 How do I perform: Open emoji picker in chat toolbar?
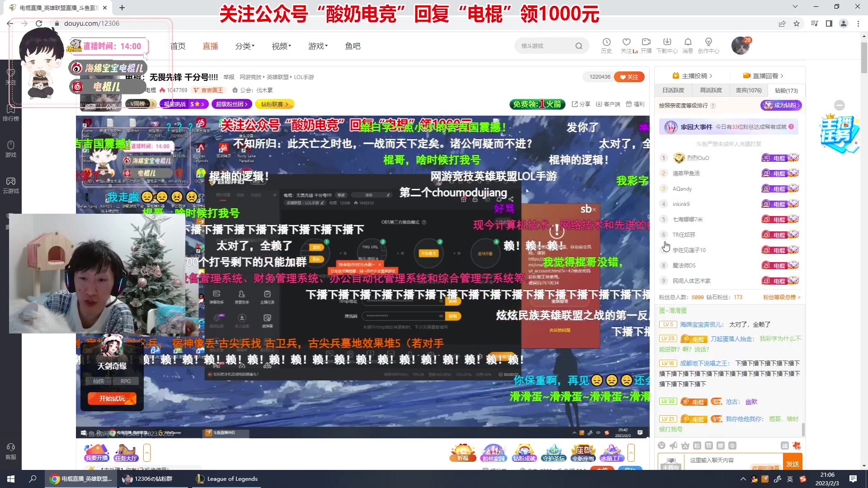(662, 446)
